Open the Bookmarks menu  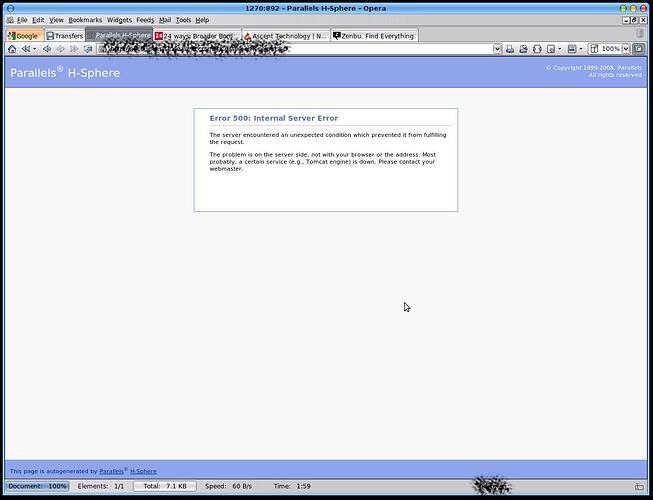[85, 20]
